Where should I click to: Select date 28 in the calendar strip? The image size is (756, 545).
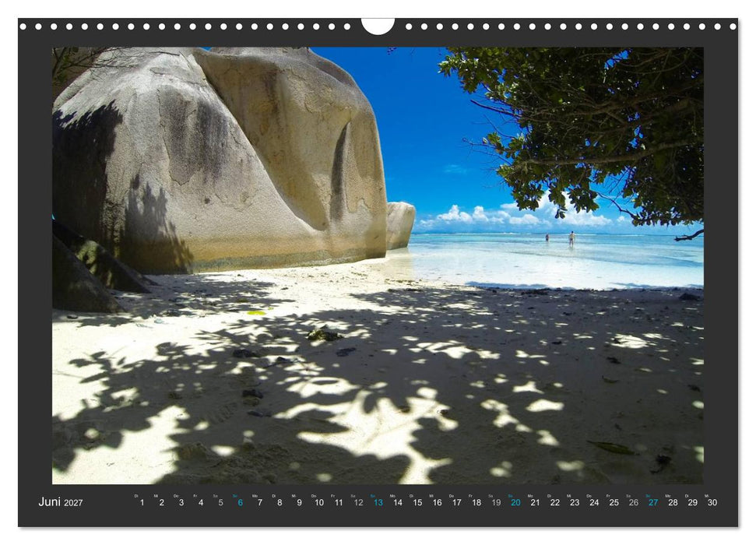pos(673,502)
